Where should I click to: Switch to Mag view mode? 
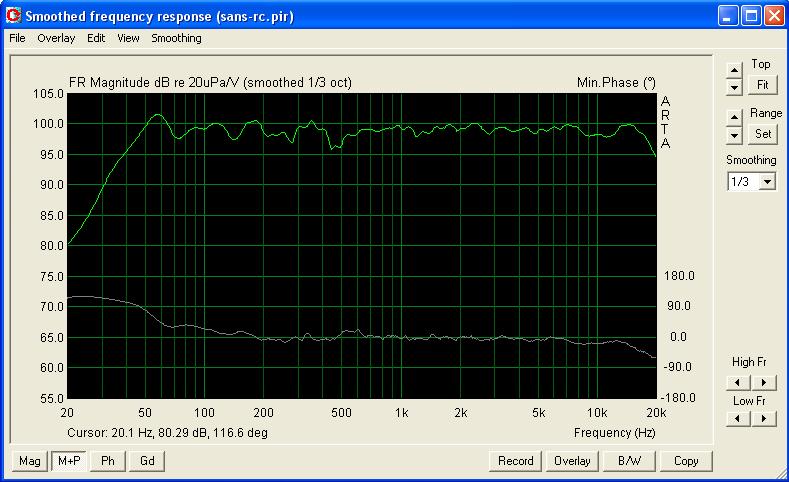pos(30,461)
